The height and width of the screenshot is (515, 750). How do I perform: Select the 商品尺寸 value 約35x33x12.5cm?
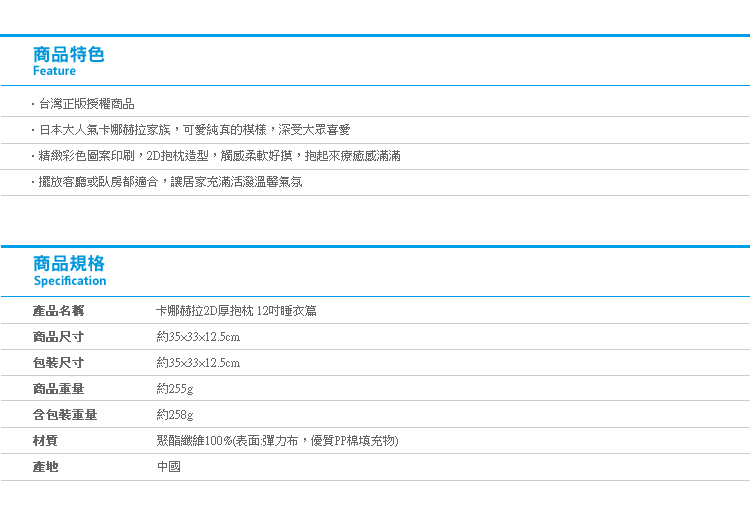tap(198, 337)
